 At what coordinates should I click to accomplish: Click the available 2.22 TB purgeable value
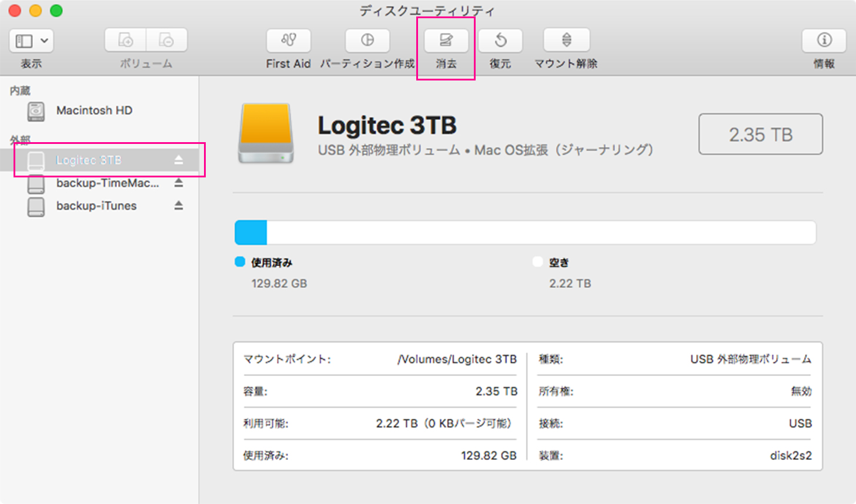click(444, 424)
